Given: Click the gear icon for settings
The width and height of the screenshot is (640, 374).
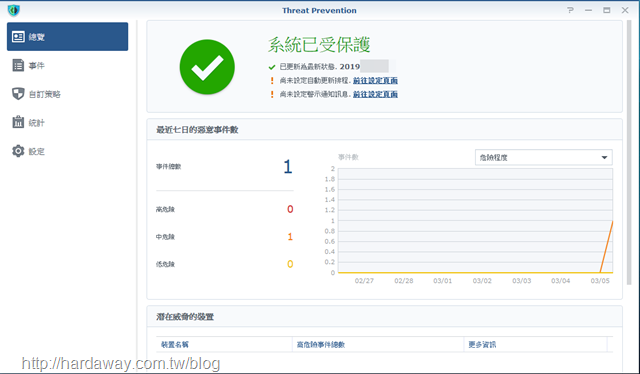Looking at the screenshot, I should 18,151.
